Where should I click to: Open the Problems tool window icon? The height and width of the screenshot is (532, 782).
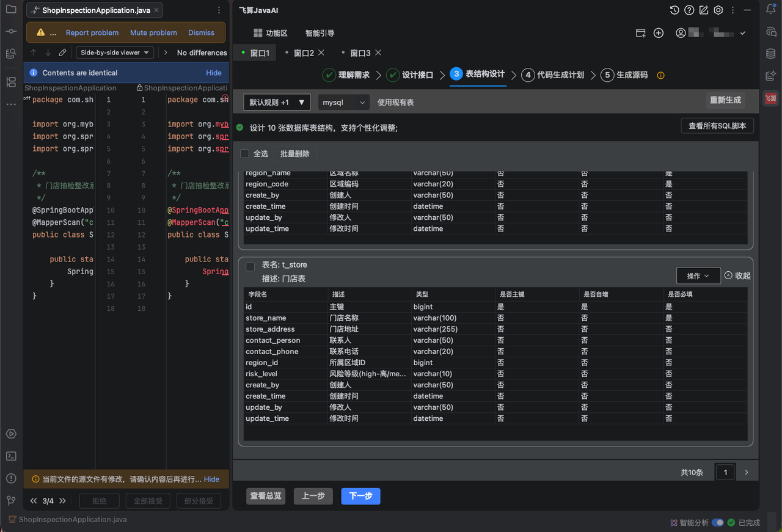point(11,478)
